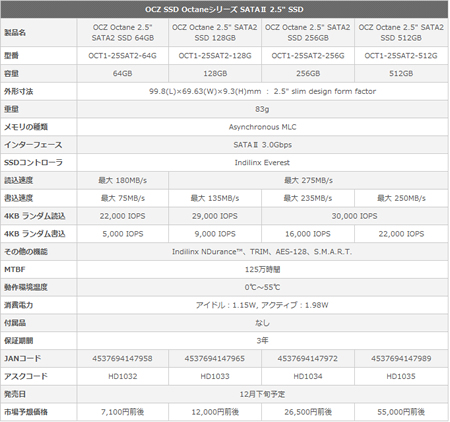Click the 512GB capacity cell
This screenshot has height=422, width=450.
[x=401, y=73]
